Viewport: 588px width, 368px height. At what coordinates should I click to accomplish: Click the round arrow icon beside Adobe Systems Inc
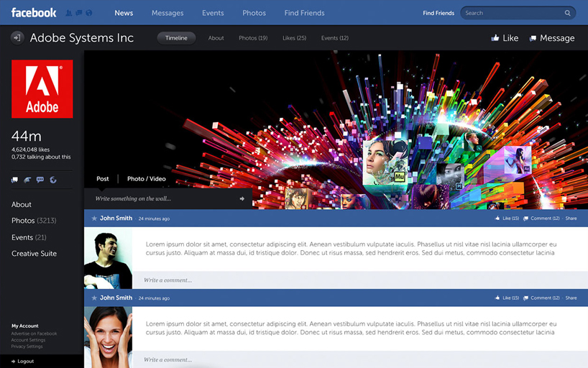(17, 38)
